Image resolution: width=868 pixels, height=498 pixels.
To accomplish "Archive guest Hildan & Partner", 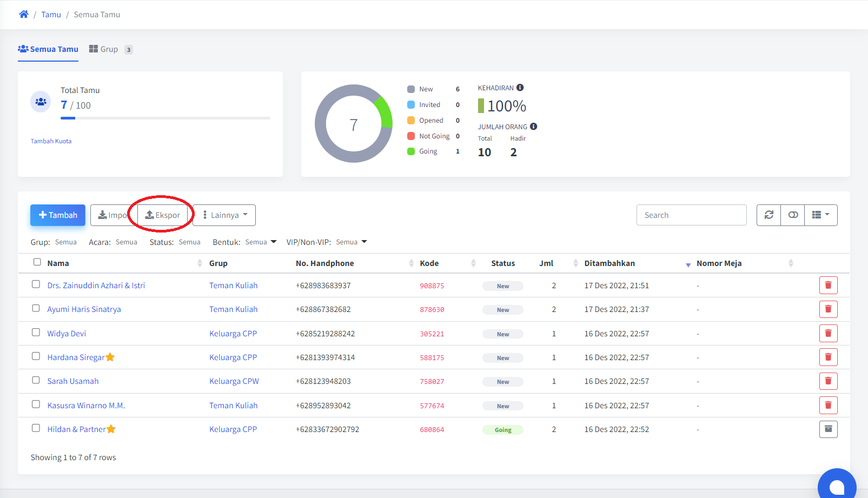I will coord(828,429).
